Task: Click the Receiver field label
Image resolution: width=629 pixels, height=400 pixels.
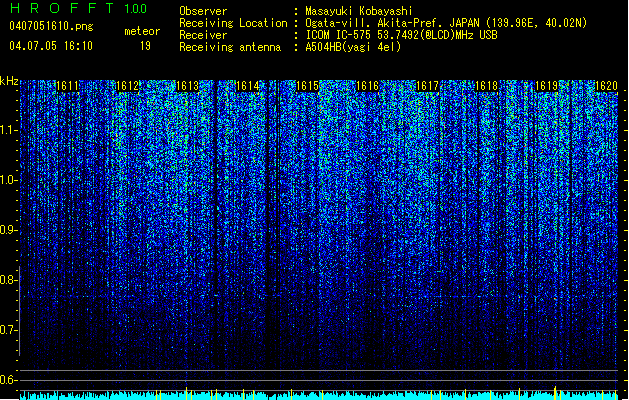Action: [x=203, y=35]
